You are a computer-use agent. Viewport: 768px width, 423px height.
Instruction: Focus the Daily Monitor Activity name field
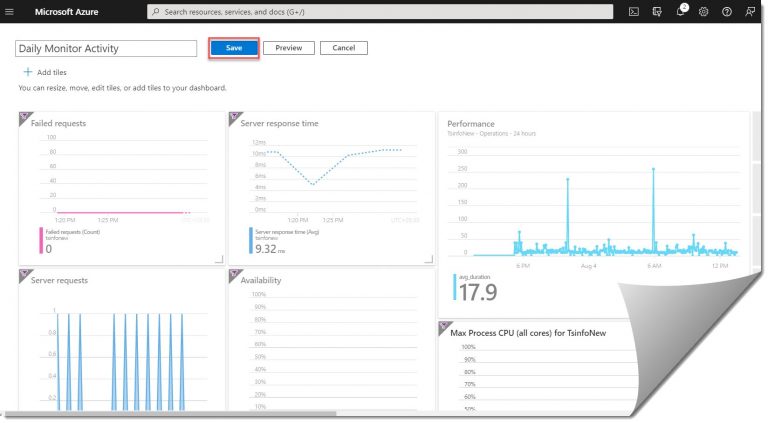click(x=106, y=48)
